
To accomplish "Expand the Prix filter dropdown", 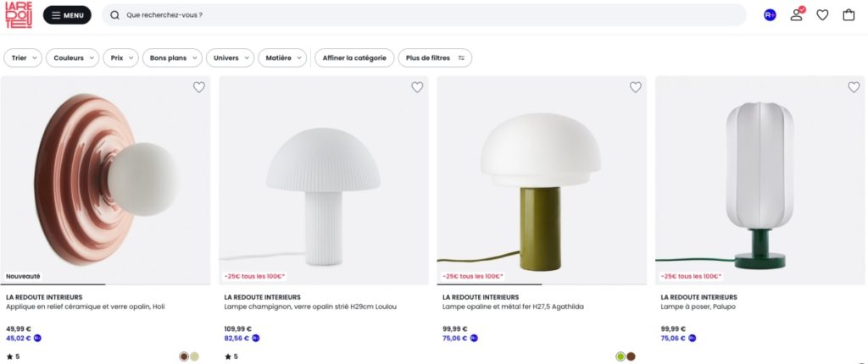I will pos(122,58).
